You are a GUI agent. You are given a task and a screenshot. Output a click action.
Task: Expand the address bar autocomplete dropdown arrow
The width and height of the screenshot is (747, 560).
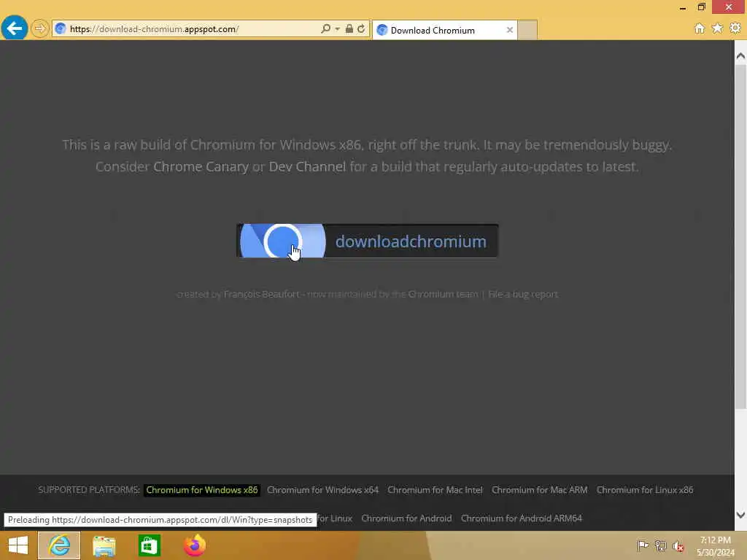click(x=337, y=29)
